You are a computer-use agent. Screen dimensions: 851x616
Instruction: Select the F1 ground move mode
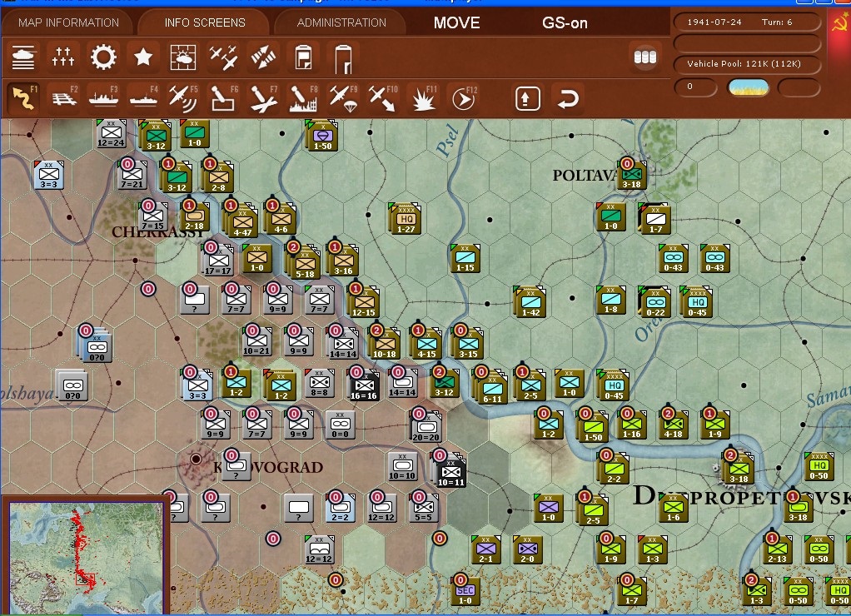coord(23,98)
